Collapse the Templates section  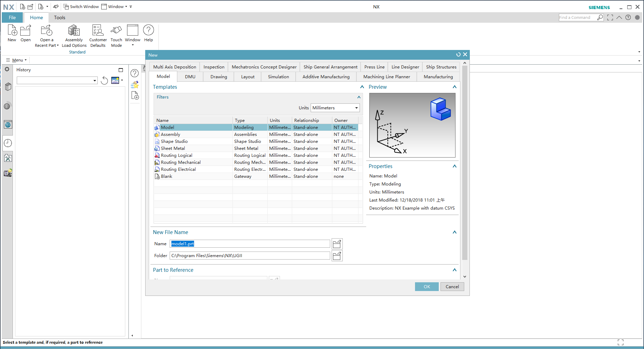pyautogui.click(x=362, y=87)
